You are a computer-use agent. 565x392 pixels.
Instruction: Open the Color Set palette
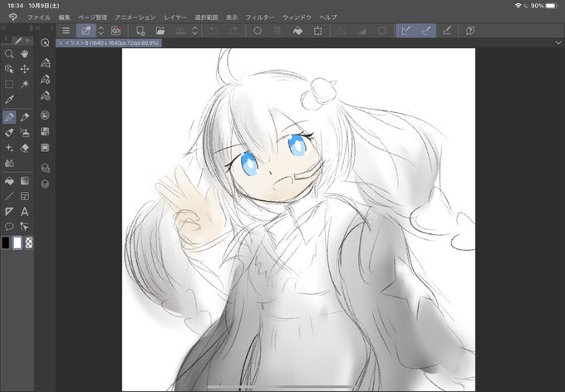coord(45,131)
